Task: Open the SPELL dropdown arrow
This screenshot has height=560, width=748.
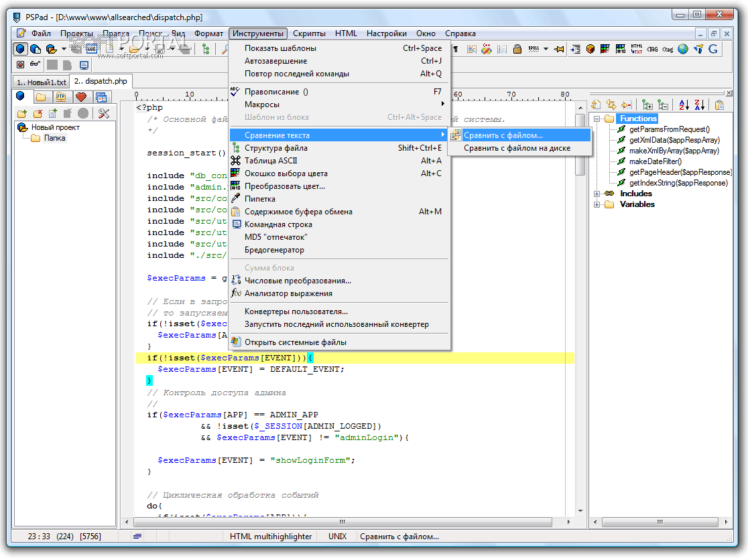Action: tap(546, 49)
